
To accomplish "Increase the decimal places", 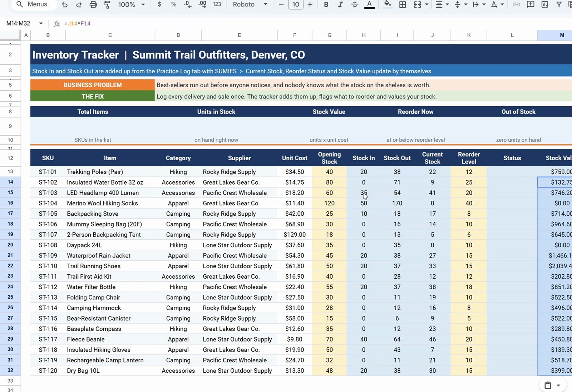I will click(x=202, y=5).
